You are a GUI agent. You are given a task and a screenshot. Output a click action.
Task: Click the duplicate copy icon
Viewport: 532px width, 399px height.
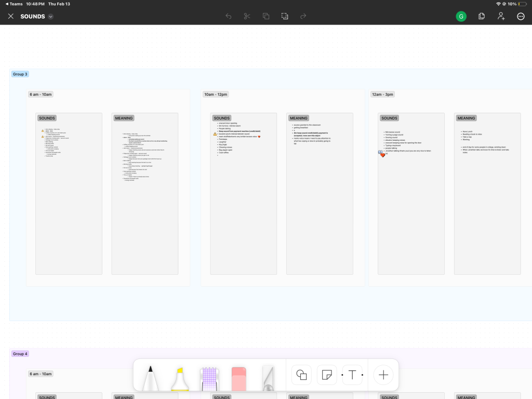click(x=266, y=16)
